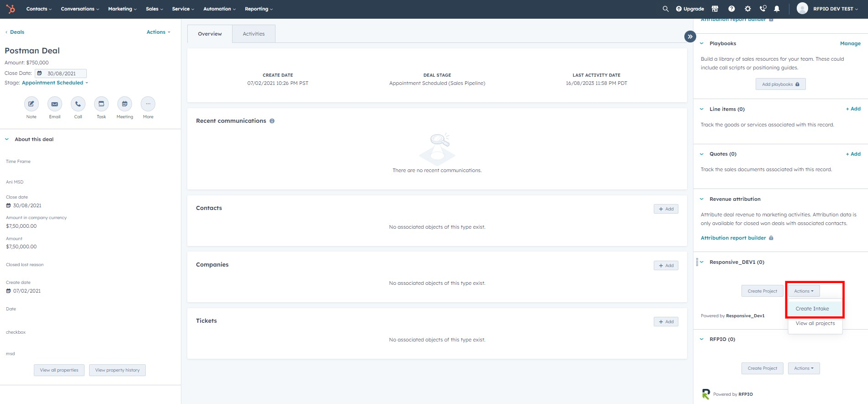Screen dimensions: 868x404
Task: Click Create Project in Responsive_DEV1 card
Action: pos(762,291)
